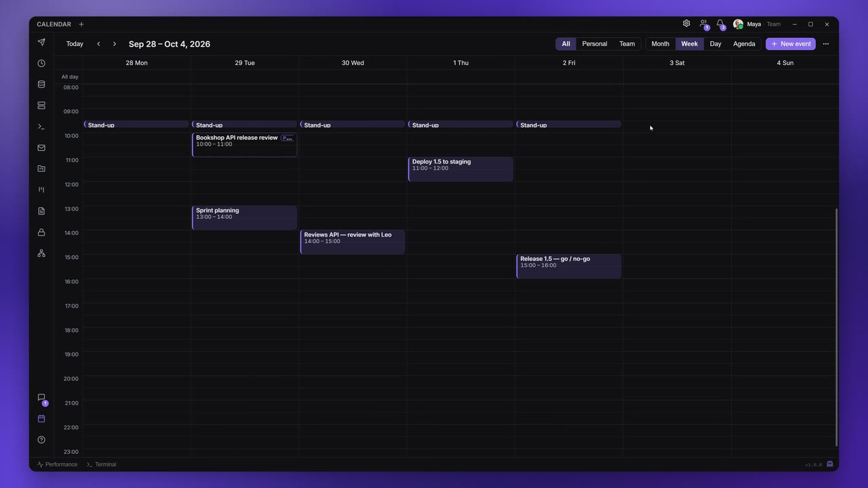The image size is (868, 488).
Task: Open the Sprint planning event
Action: click(244, 218)
